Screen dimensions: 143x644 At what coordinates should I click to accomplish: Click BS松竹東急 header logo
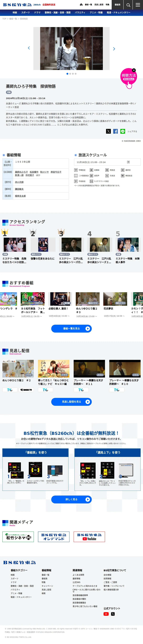[17, 5]
